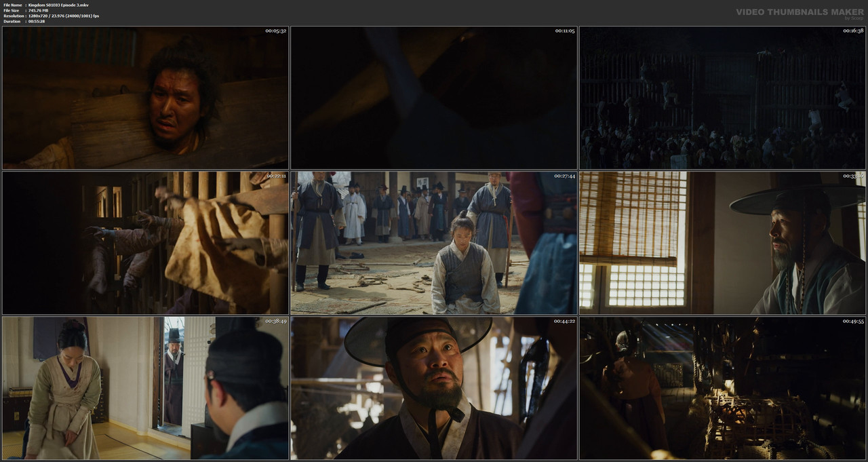The width and height of the screenshot is (868, 462).
Task: Select thumbnail of wide-brimmed hat man by window
Action: [x=722, y=243]
